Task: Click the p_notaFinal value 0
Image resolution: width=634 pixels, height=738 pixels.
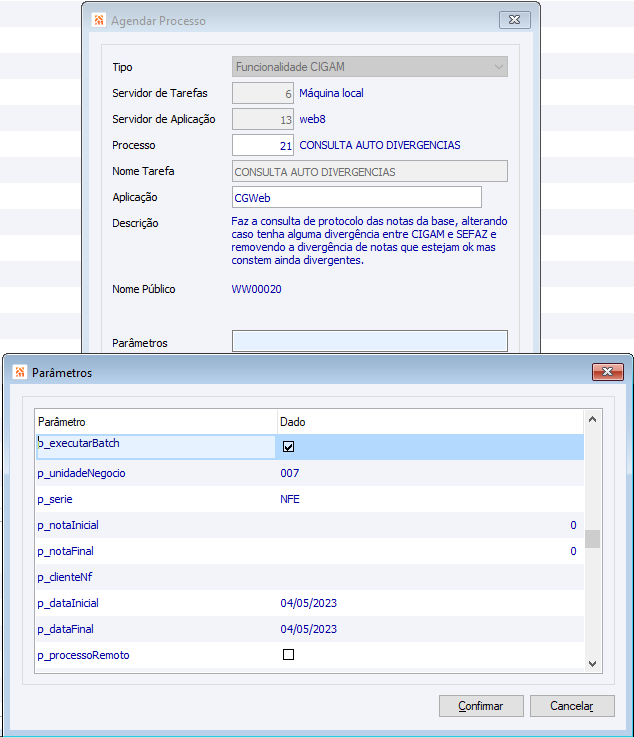Action: [573, 551]
